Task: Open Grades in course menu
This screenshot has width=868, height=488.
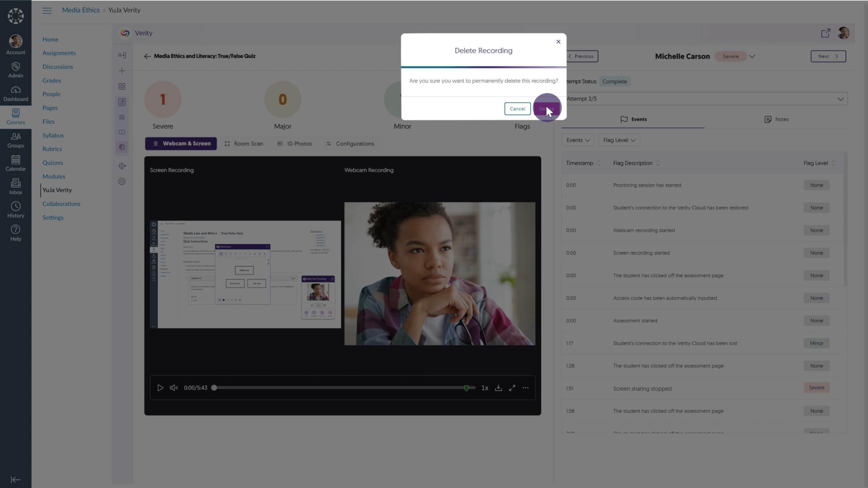Action: click(x=52, y=81)
